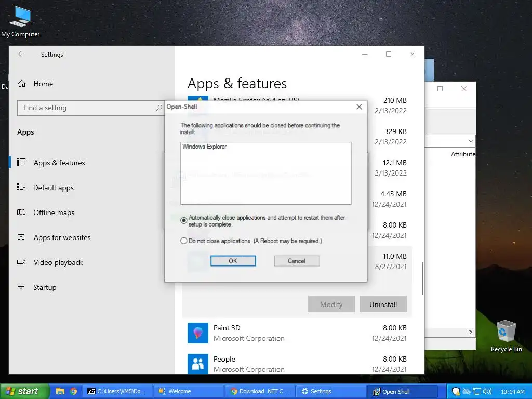Click right scroll arrow in background window
Viewport: 532px width, 399px height.
coord(471,332)
